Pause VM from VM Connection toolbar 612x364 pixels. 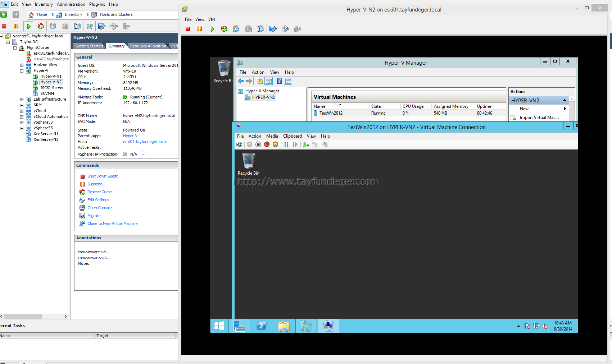(x=286, y=144)
